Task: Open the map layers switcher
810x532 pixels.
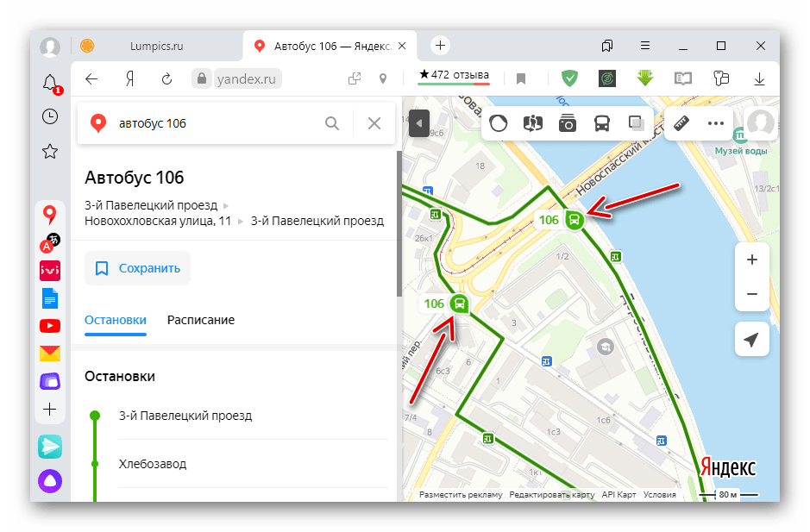Action: (x=636, y=123)
